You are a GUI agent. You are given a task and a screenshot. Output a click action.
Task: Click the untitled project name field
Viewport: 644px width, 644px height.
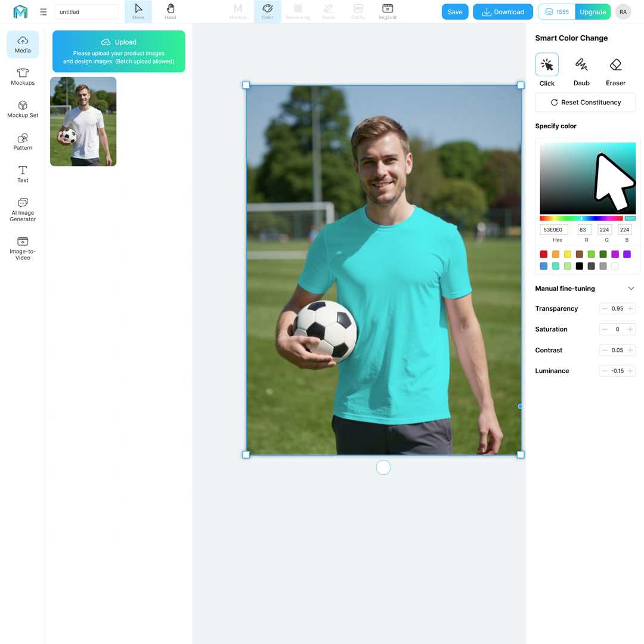coord(86,12)
